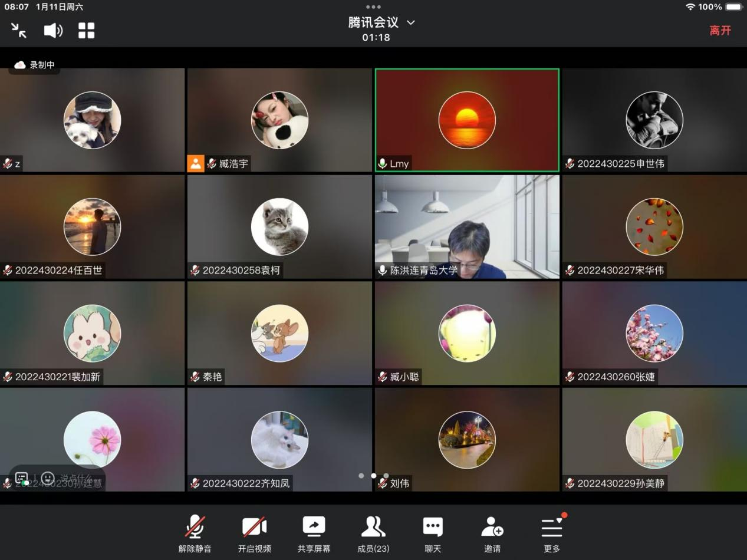The height and width of the screenshot is (560, 747).
Task: Open the 共享屏幕 share screen option
Action: pyautogui.click(x=314, y=533)
